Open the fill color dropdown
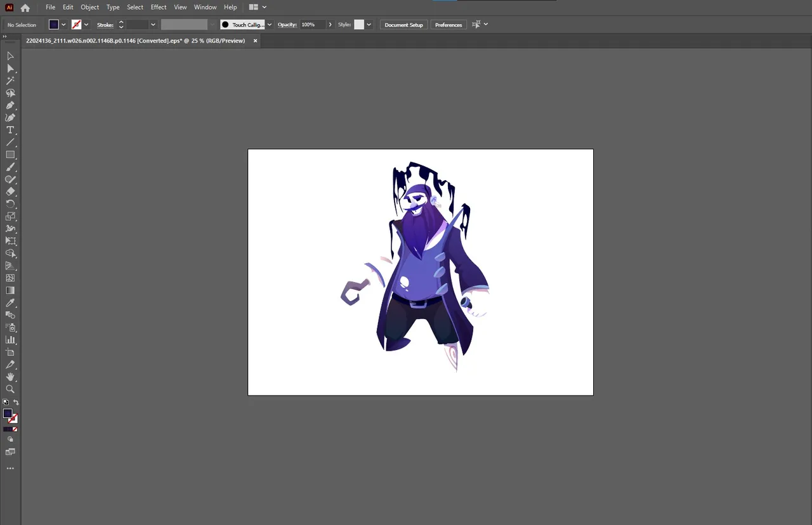 tap(63, 25)
